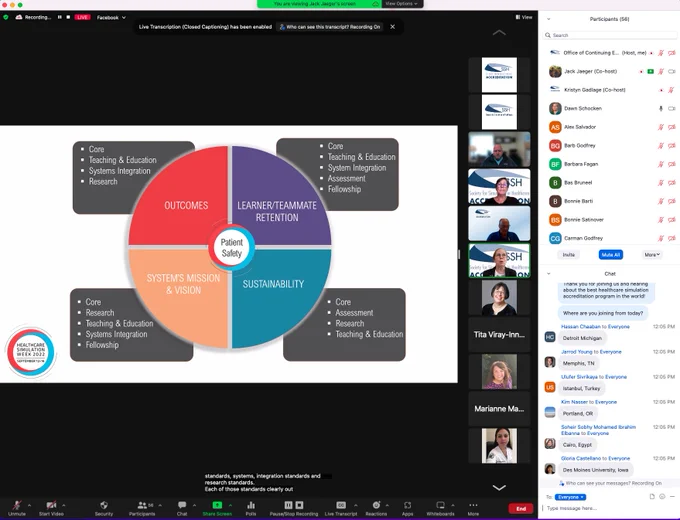The image size is (680, 520).
Task: Select the Marianne Ma video tile
Action: (x=499, y=409)
